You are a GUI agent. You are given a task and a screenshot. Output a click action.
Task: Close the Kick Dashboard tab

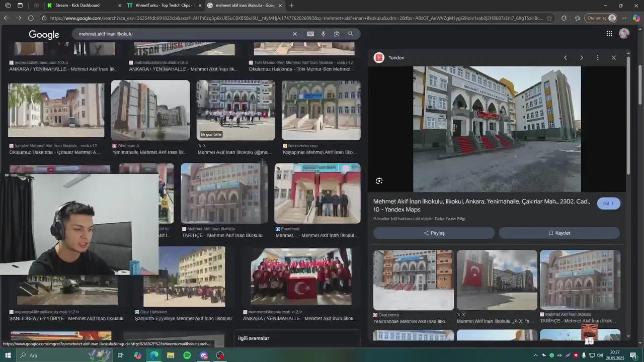point(120,6)
